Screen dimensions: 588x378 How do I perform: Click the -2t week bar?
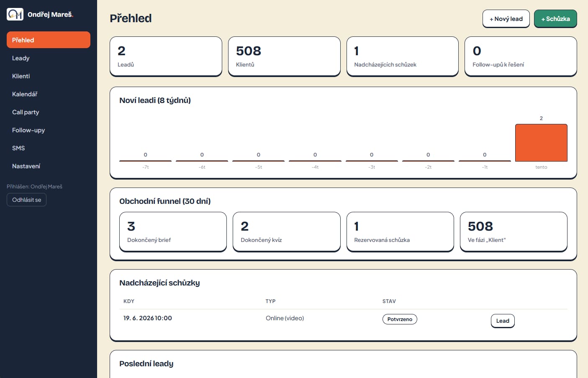428,161
